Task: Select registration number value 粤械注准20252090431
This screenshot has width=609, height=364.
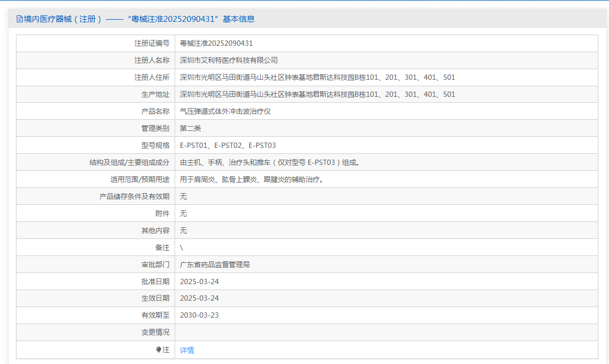Action: (216, 43)
